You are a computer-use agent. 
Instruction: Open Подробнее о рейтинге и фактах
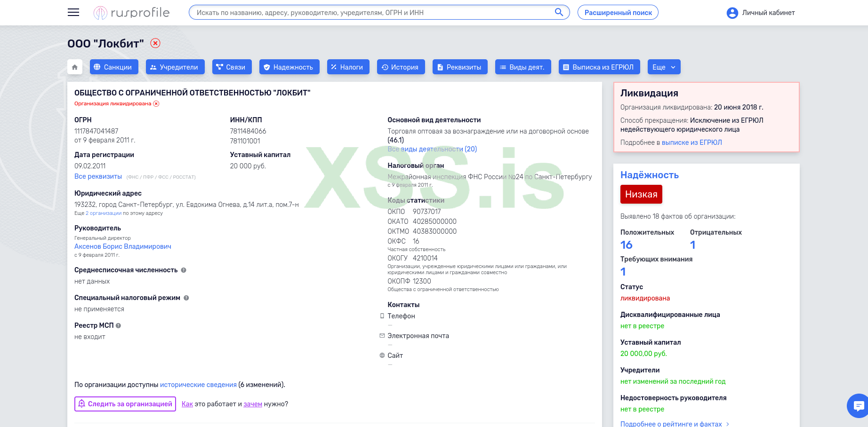click(x=670, y=424)
